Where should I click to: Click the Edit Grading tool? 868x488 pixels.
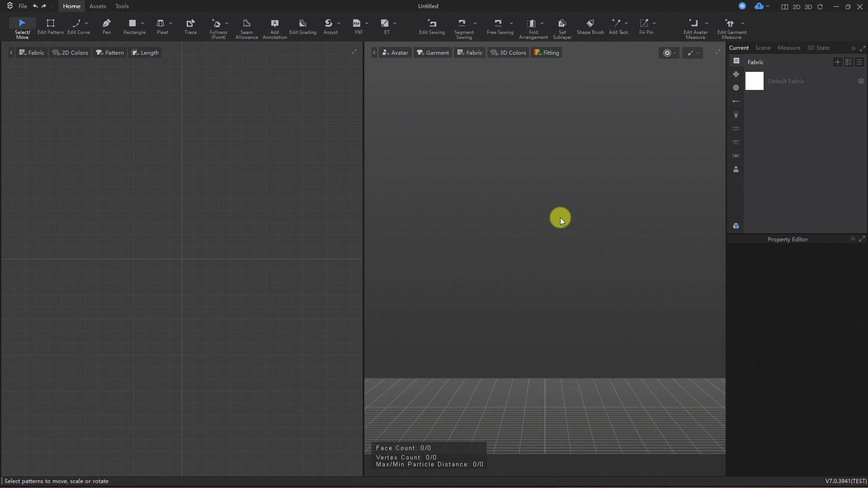click(x=302, y=26)
